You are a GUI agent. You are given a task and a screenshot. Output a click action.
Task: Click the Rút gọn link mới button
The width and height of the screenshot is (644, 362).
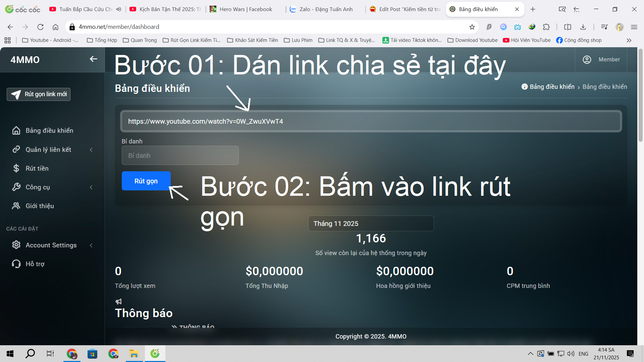39,94
